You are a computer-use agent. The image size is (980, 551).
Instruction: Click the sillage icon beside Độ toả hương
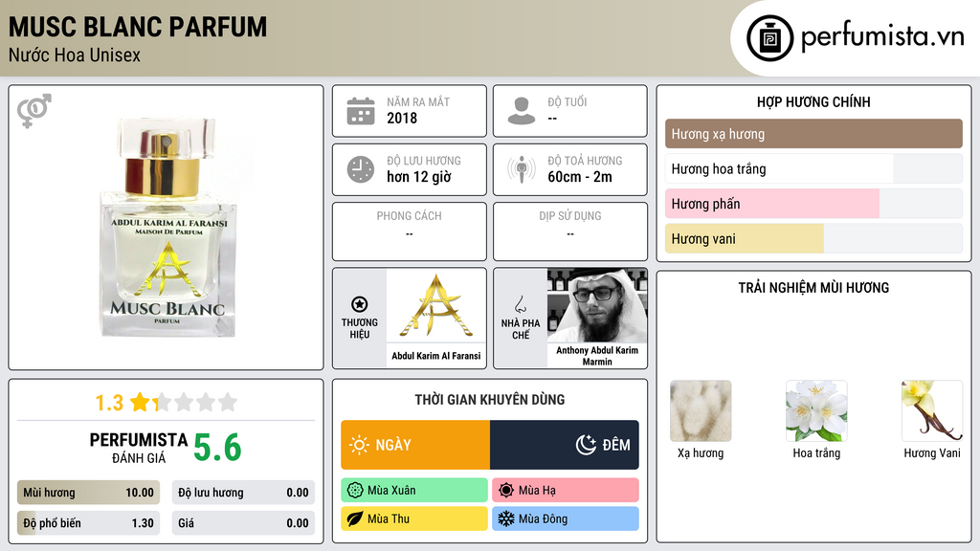pyautogui.click(x=522, y=169)
